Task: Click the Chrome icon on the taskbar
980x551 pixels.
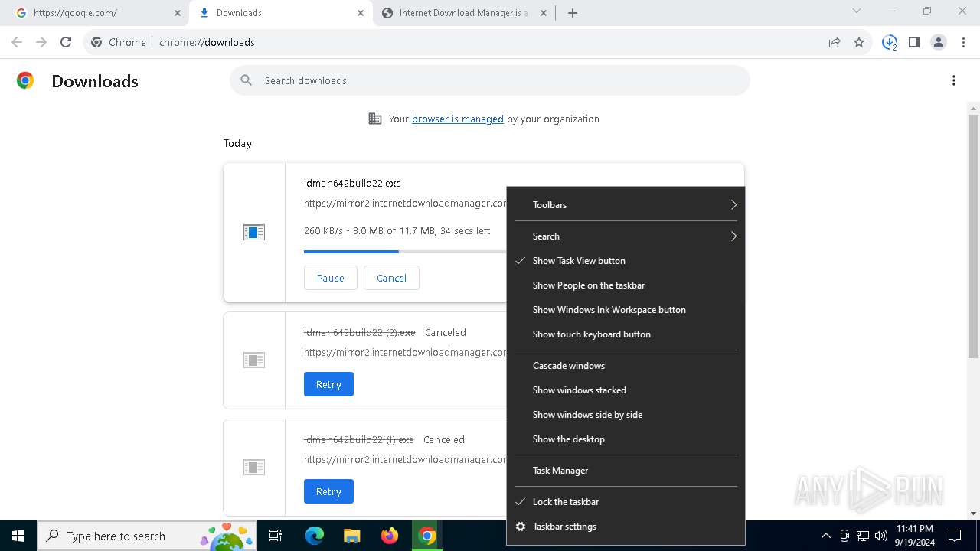Action: [x=427, y=536]
